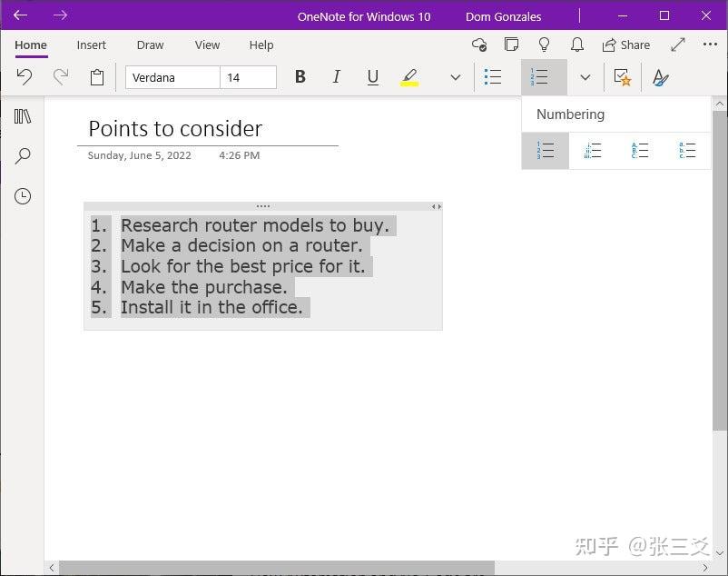The width and height of the screenshot is (728, 576).
Task: Underline the selected text
Action: click(x=372, y=77)
